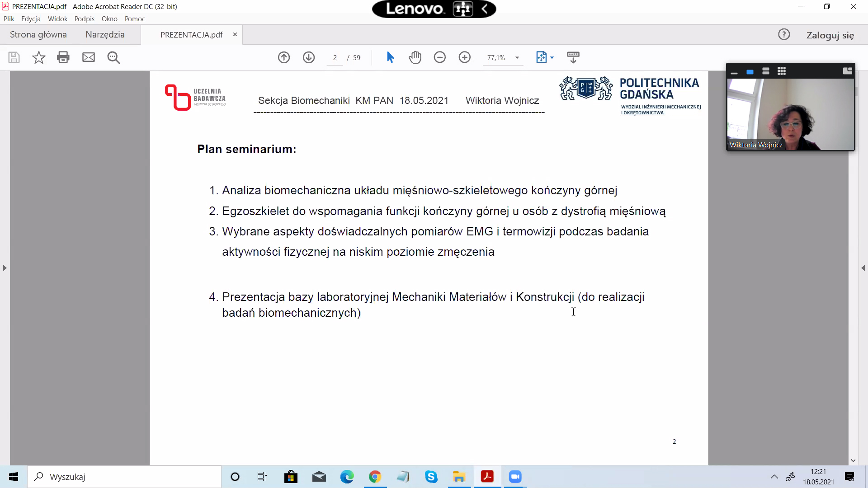Open the Lenovo overlay network icon
868x488 pixels.
pos(462,9)
